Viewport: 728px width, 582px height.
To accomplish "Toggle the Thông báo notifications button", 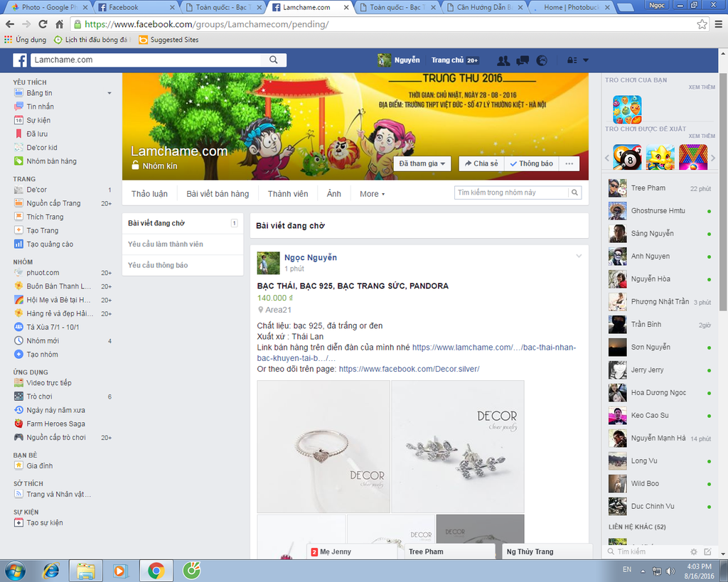I will [x=532, y=163].
